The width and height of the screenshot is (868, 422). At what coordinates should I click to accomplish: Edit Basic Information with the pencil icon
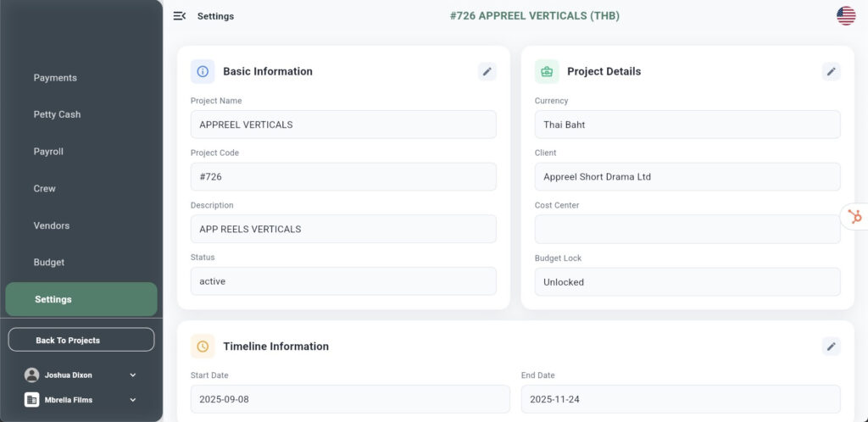point(487,72)
